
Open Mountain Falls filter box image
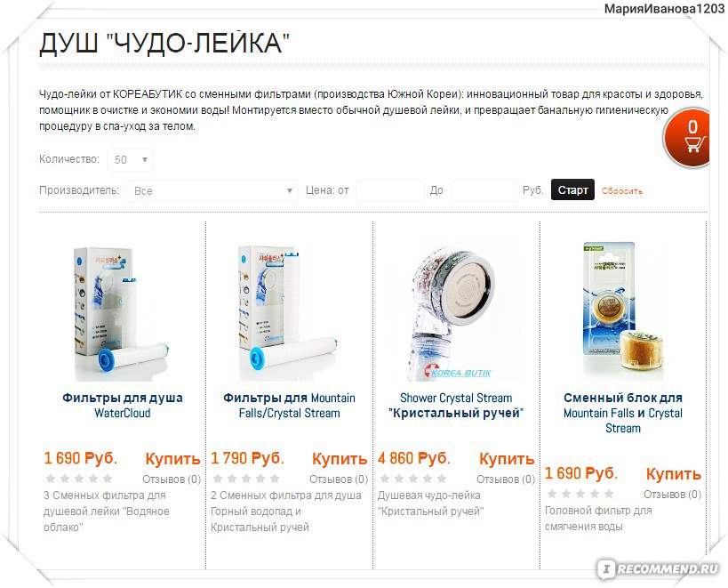pos(289,313)
